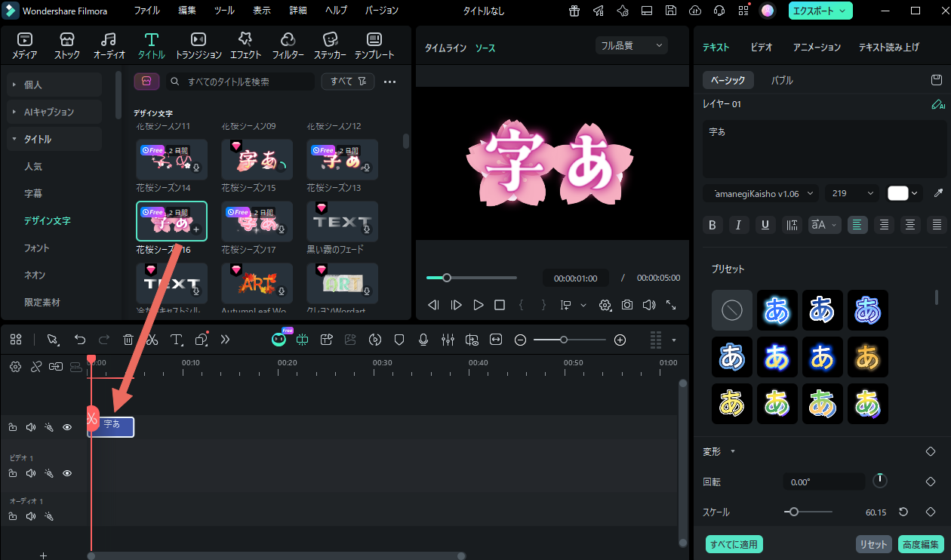
Task: Open the playback quality dropdown
Action: pyautogui.click(x=631, y=45)
